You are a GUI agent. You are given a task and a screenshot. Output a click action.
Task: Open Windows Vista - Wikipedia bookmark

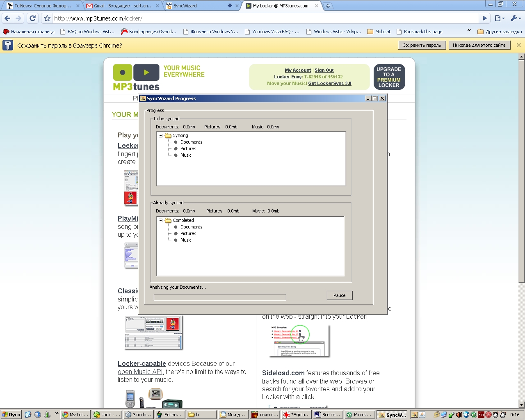334,32
